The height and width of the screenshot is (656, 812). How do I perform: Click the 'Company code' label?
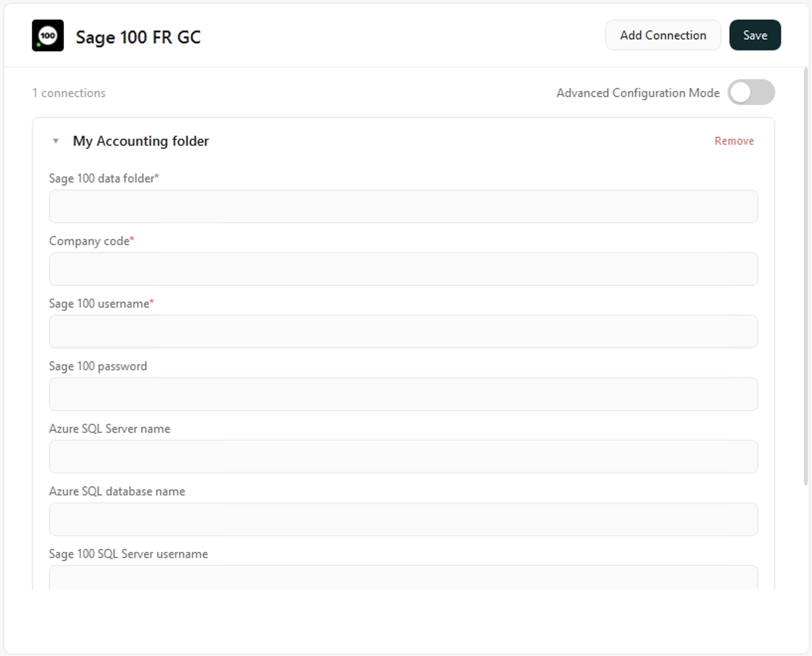pyautogui.click(x=89, y=241)
